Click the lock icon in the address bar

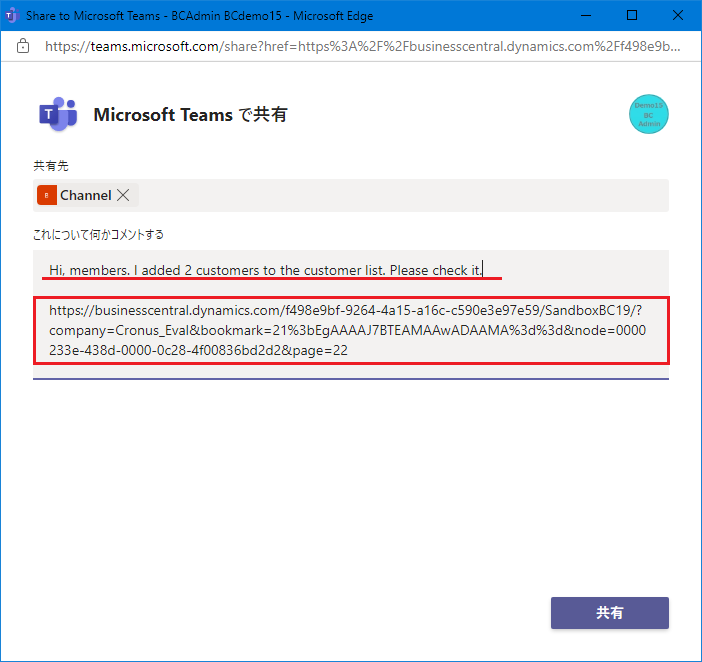click(23, 47)
